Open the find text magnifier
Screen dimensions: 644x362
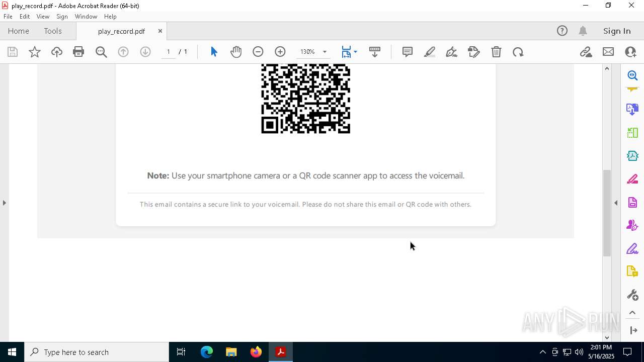[101, 52]
